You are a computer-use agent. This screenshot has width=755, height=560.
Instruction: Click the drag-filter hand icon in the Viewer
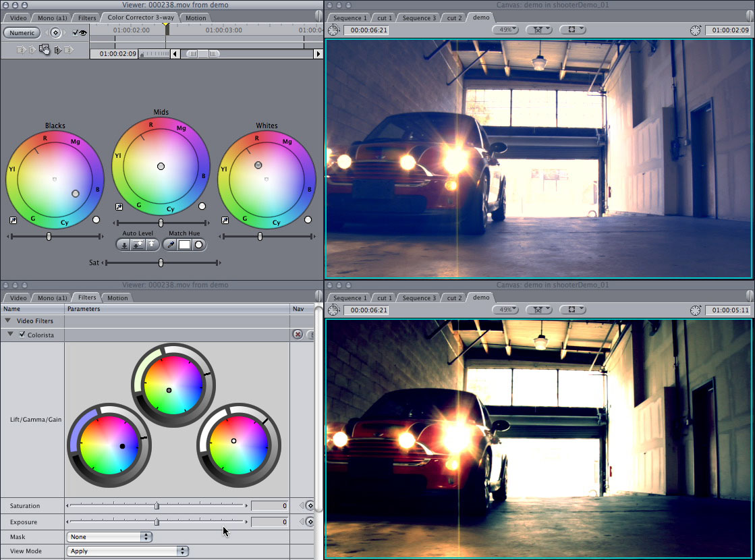coord(45,49)
